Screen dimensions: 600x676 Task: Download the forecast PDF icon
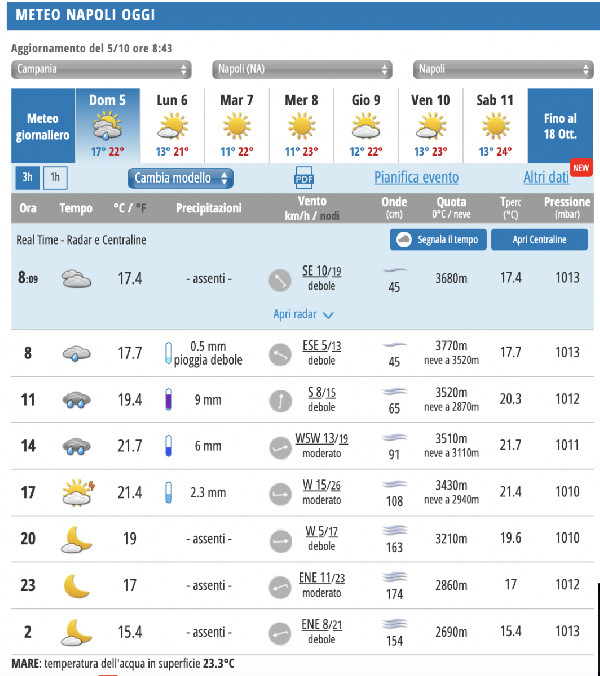pyautogui.click(x=304, y=178)
